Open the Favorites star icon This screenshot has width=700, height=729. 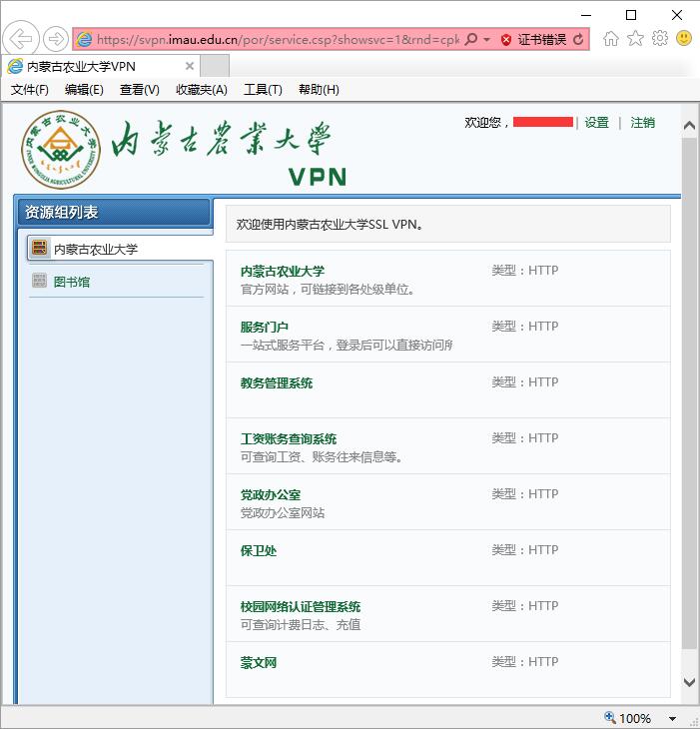(x=635, y=39)
